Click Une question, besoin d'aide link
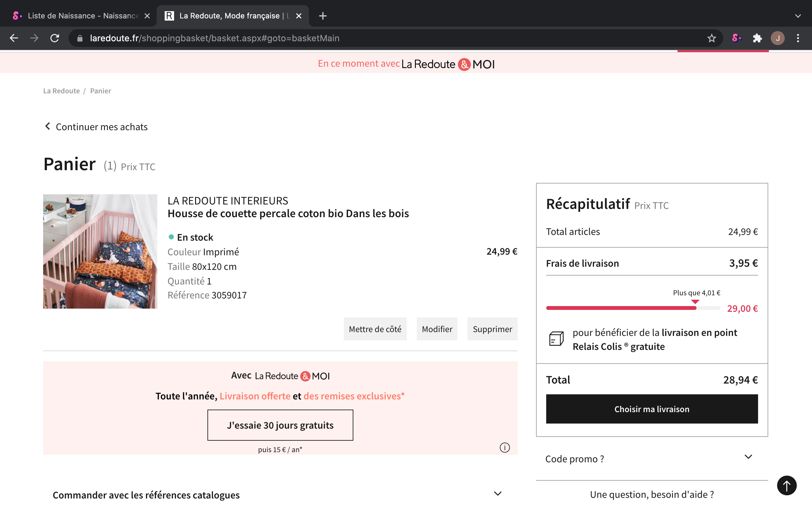 pyautogui.click(x=652, y=495)
